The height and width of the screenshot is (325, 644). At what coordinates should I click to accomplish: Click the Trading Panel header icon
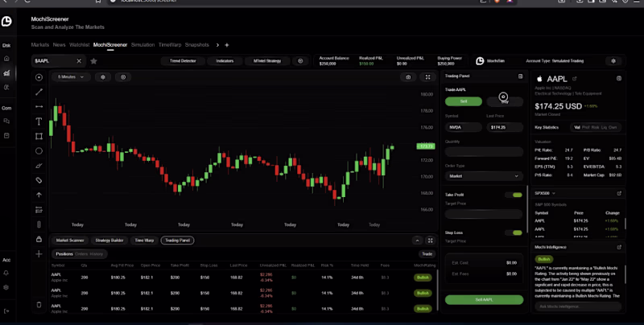pos(520,76)
